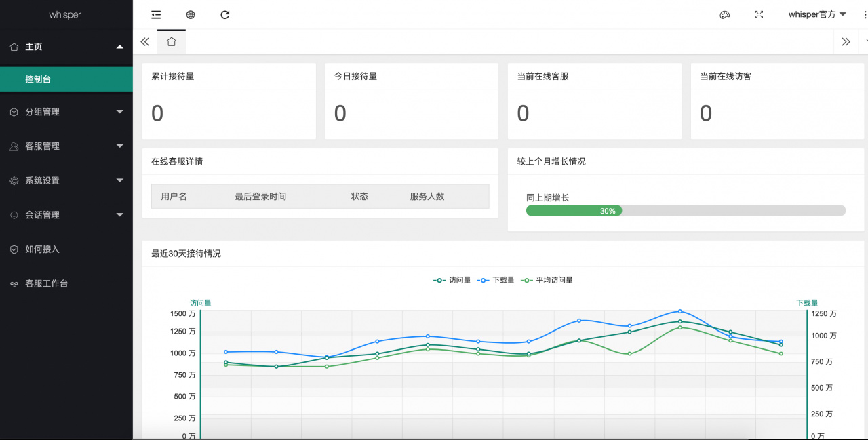Select 控制台 in the sidebar
Image resolution: width=868 pixels, height=440 pixels.
pos(66,79)
